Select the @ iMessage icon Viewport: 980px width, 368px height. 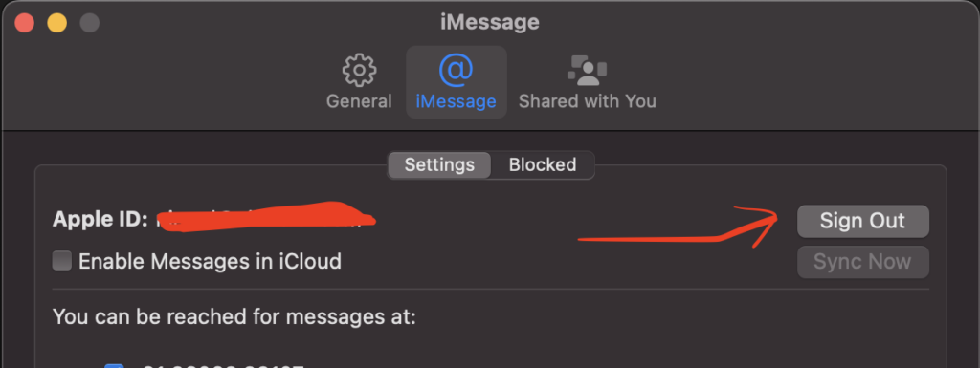click(x=457, y=70)
